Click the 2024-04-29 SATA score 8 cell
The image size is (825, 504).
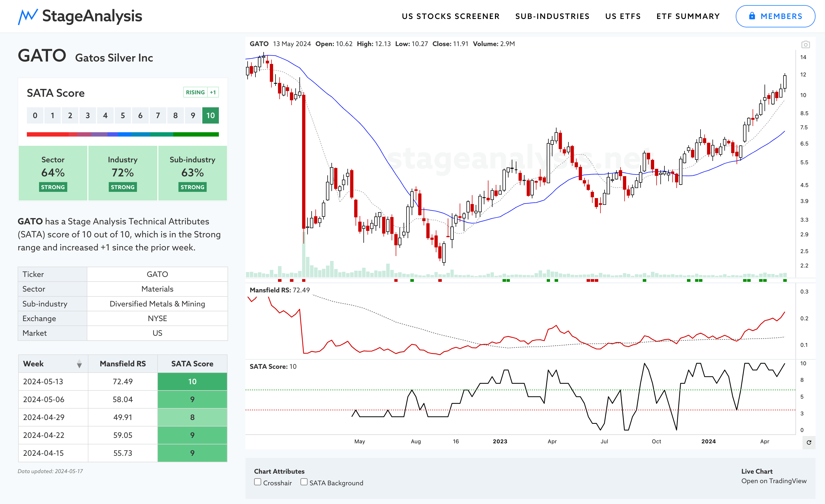pos(192,417)
